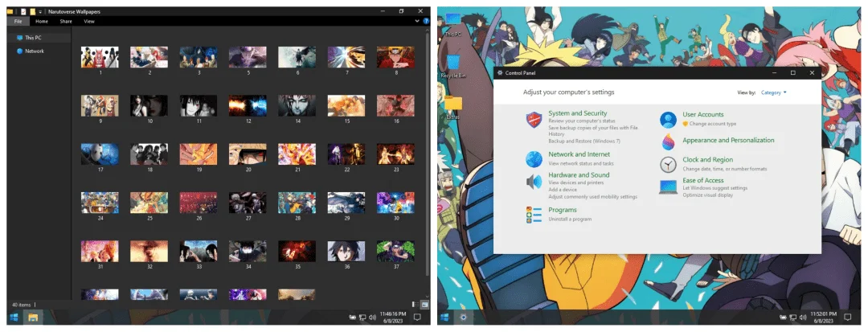Open the File tab in File Explorer
This screenshot has width=868, height=332.
[18, 21]
